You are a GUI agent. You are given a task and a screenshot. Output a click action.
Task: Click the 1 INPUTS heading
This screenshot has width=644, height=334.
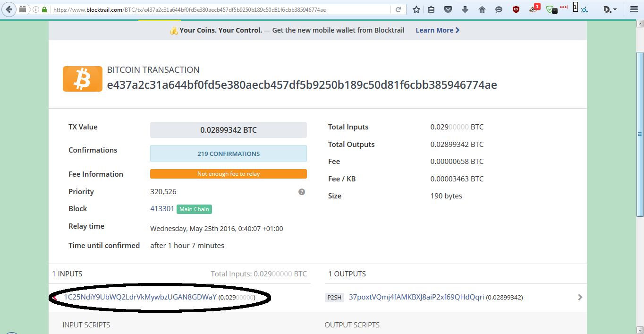[x=67, y=274]
